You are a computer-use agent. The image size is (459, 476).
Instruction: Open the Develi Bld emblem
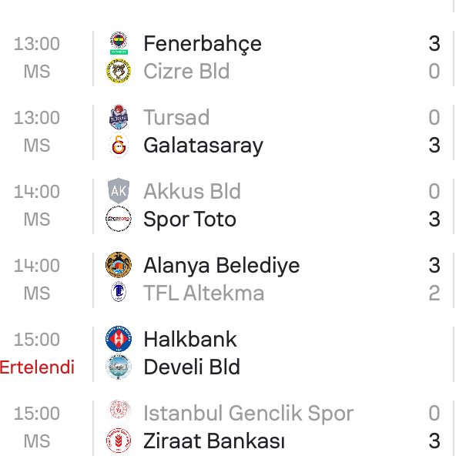(119, 367)
